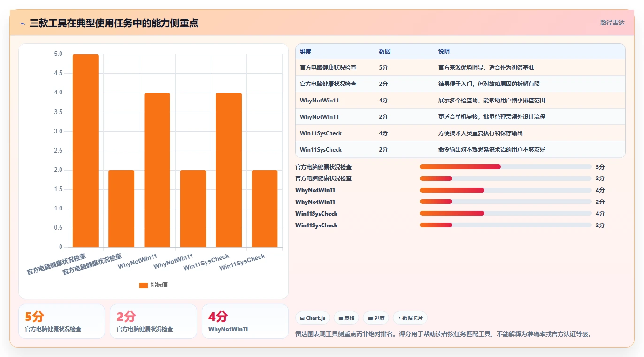Click the 路径雷达 label in the header

(613, 23)
